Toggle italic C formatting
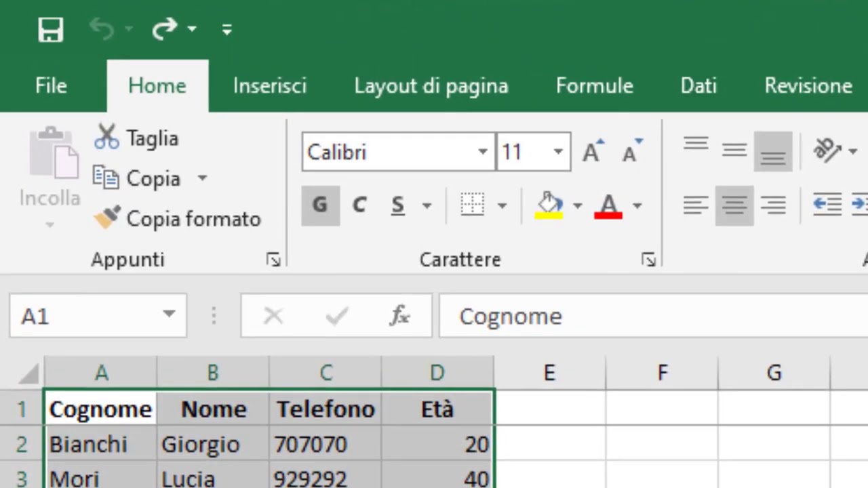Image resolution: width=868 pixels, height=488 pixels. point(359,205)
